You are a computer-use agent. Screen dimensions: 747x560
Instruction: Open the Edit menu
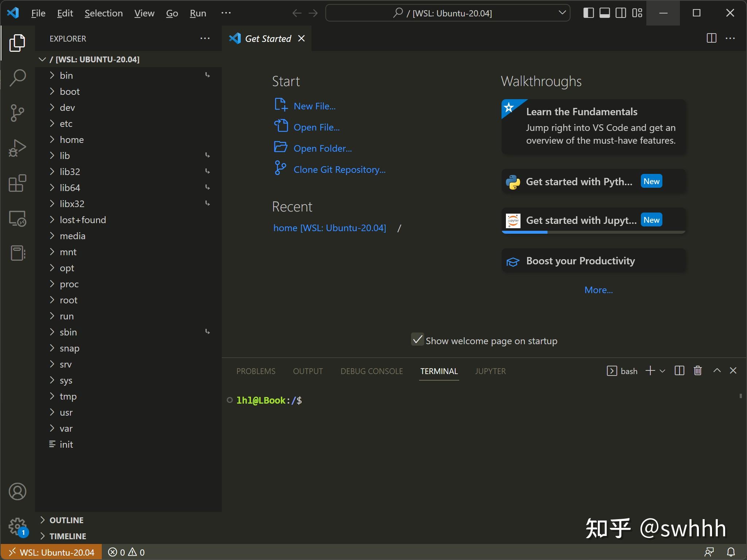(x=65, y=13)
